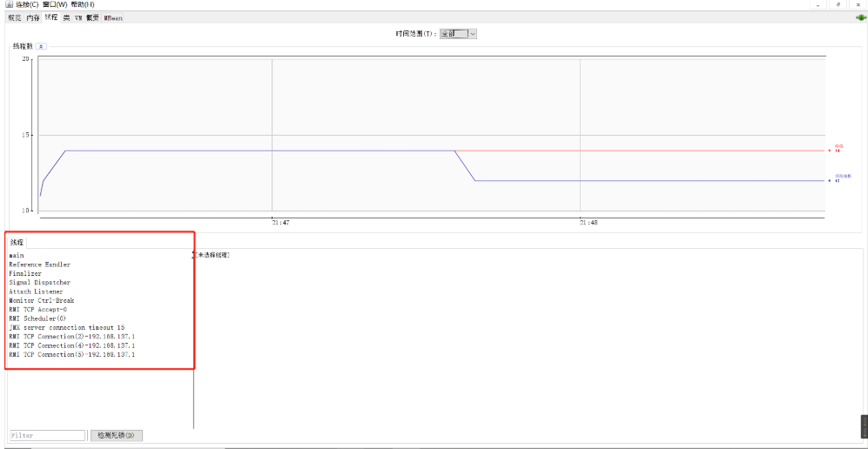This screenshot has width=868, height=449.
Task: Open the 窗口(W) menu
Action: click(56, 4)
